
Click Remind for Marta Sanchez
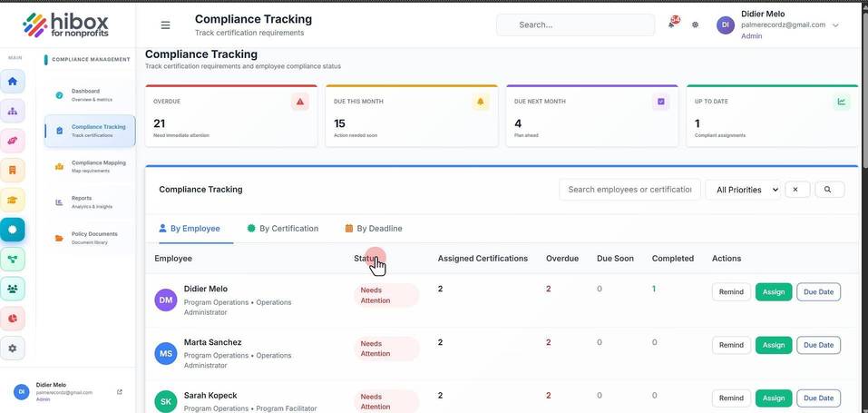click(731, 345)
